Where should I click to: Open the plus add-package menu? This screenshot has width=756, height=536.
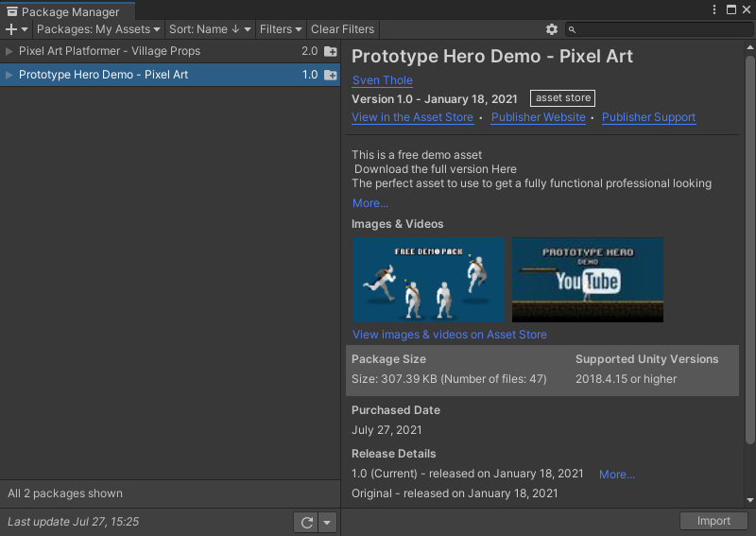(16, 29)
